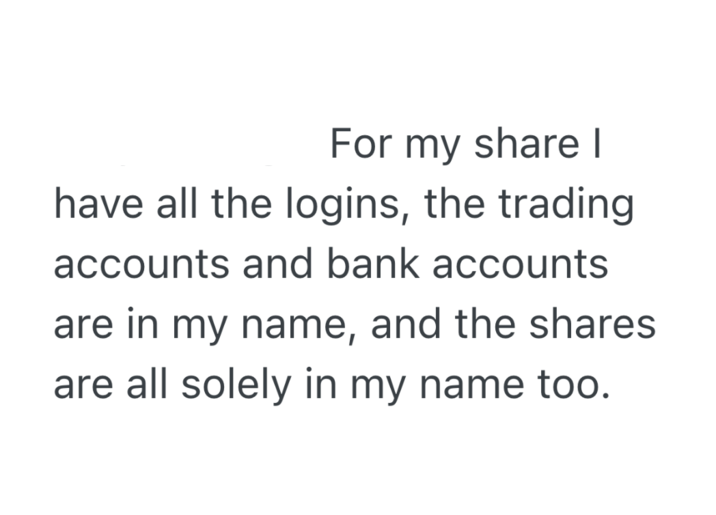Screen dimensions: 716x515
Task: Click the standalone "I" ending the first line
Action: tap(598, 145)
